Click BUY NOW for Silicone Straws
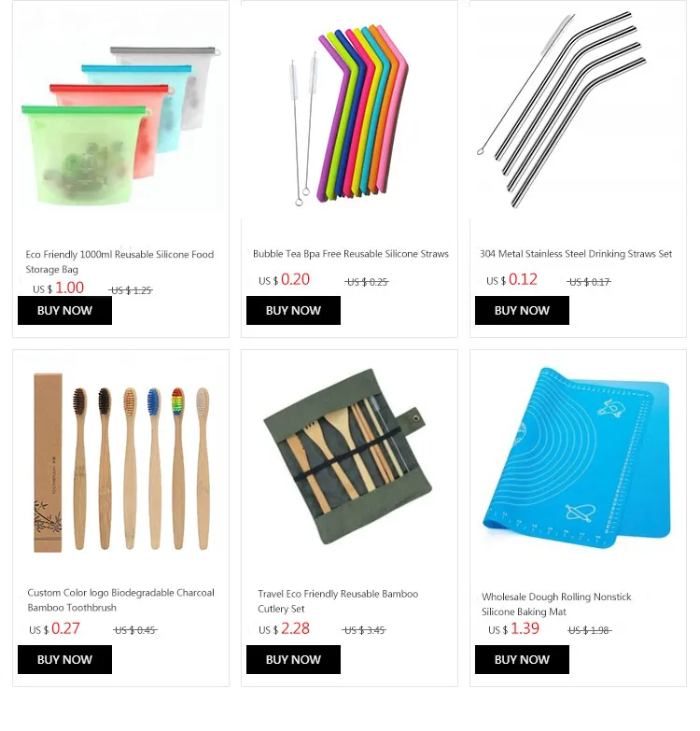 (293, 311)
